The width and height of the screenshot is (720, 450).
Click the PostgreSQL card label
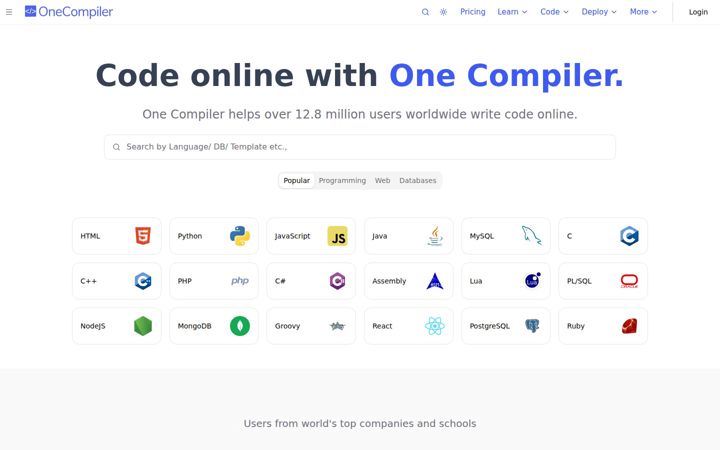pos(489,326)
